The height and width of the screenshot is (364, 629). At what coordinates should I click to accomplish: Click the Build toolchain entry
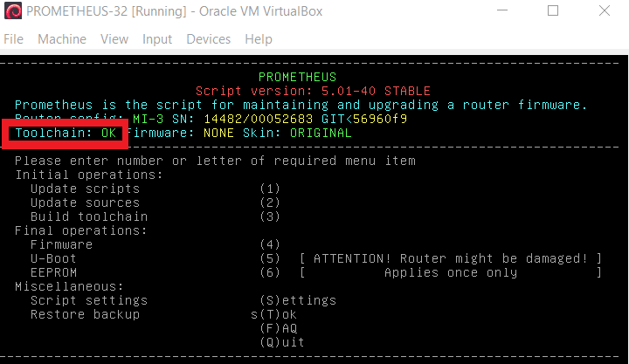[x=89, y=216]
